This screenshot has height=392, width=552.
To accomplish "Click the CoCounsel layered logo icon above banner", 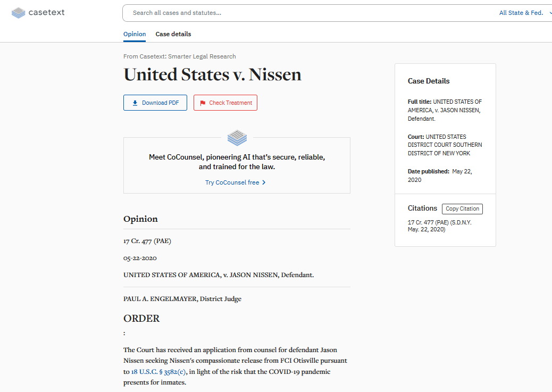I will [x=237, y=138].
